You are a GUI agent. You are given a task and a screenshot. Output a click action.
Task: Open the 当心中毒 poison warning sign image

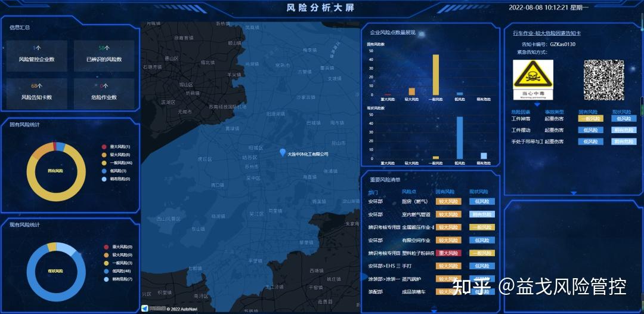click(533, 80)
